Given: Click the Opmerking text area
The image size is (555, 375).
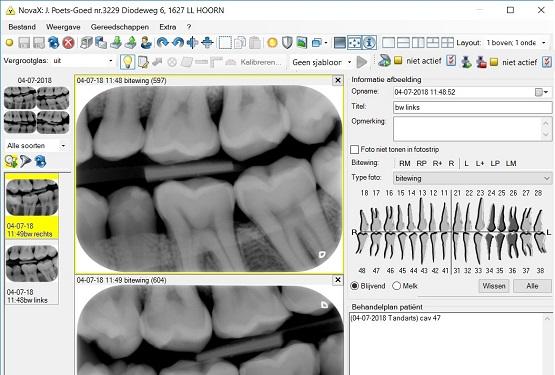Looking at the screenshot, I should point(472,129).
